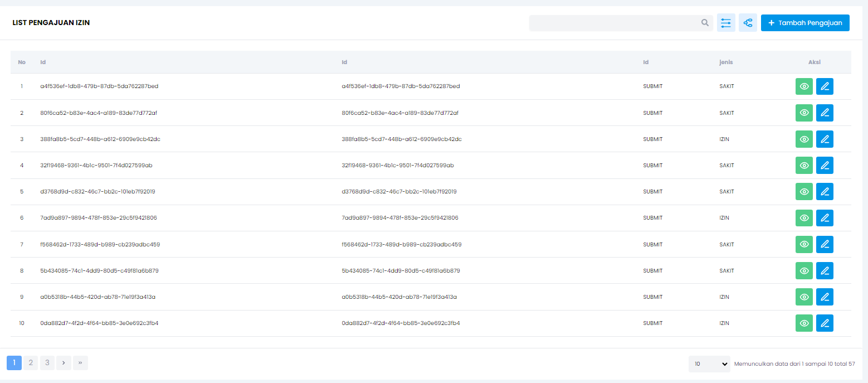The height and width of the screenshot is (383, 868).
Task: Open the filter settings icon
Action: (726, 23)
